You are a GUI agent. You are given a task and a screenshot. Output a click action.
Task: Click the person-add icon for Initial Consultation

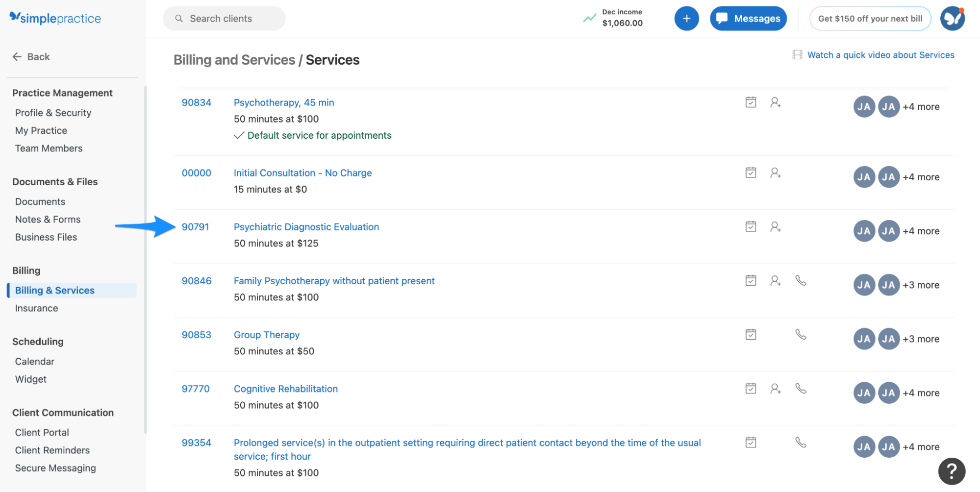point(775,172)
